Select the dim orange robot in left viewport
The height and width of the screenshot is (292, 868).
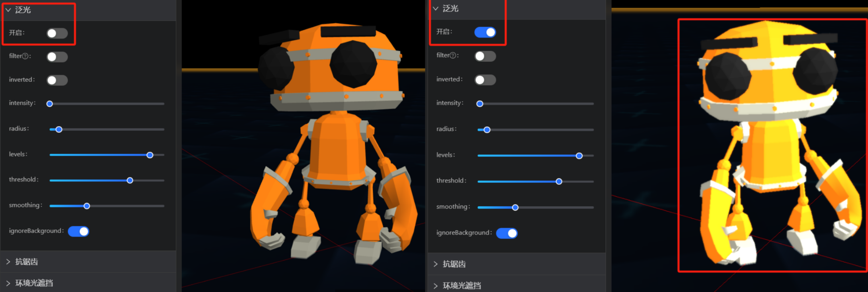click(x=332, y=145)
